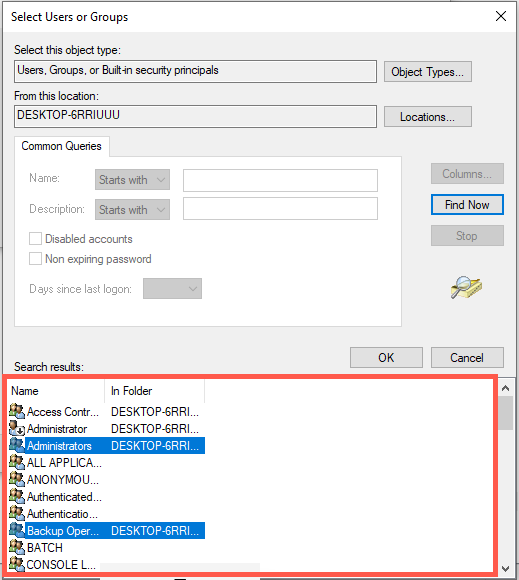Toggle the Disabled accounts checkbox
Image resolution: width=519 pixels, height=580 pixels.
coord(36,239)
